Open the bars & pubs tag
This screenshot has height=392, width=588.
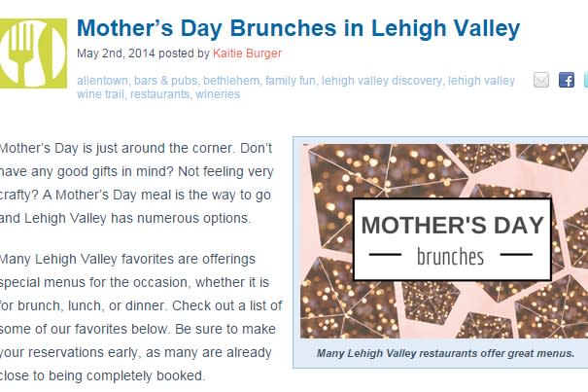click(165, 81)
